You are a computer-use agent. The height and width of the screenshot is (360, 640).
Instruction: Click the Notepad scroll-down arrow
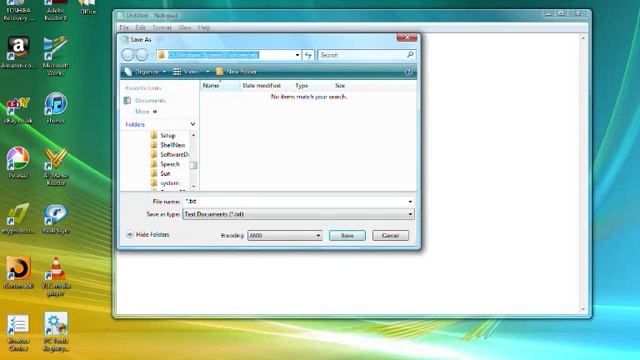583,309
